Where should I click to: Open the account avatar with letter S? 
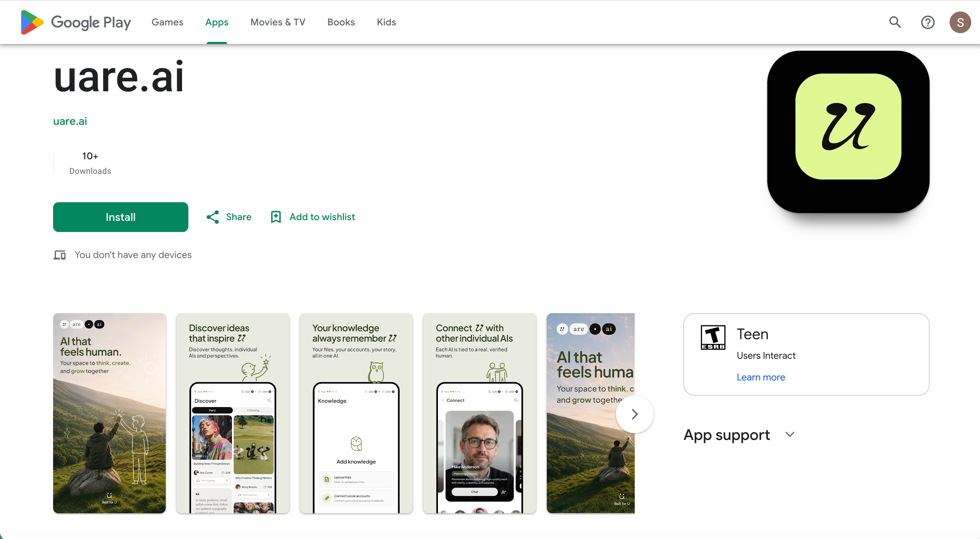click(960, 22)
